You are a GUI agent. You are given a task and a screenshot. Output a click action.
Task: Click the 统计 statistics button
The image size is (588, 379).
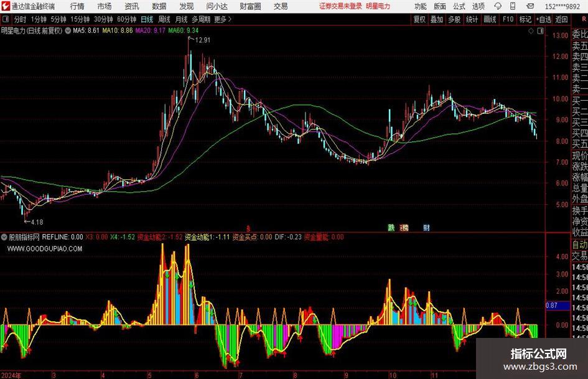click(x=472, y=19)
